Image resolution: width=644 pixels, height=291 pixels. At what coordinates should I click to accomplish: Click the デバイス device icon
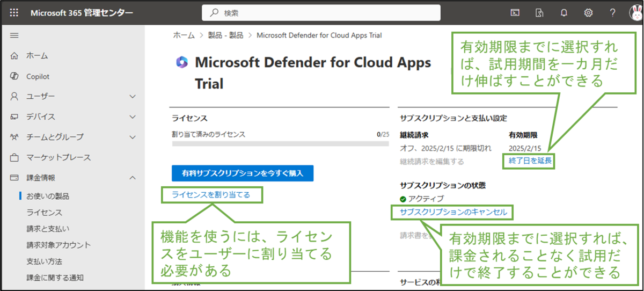(14, 117)
